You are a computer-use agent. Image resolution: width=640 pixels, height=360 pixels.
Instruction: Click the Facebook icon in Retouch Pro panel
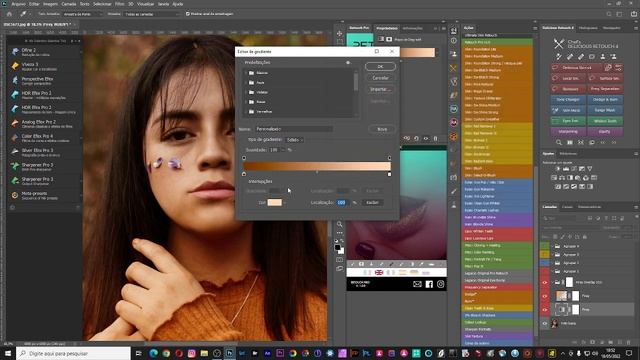429,284
